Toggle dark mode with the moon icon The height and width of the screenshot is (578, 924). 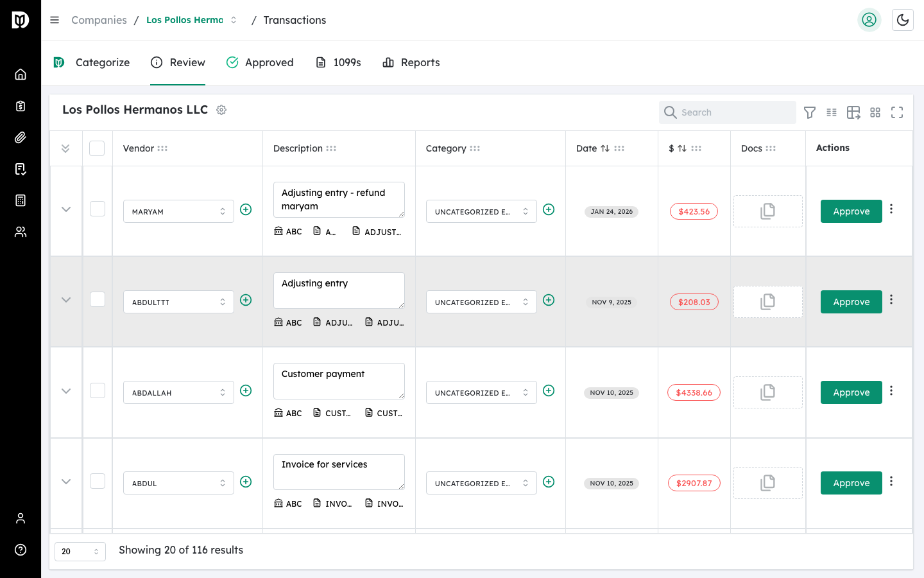[x=903, y=20]
